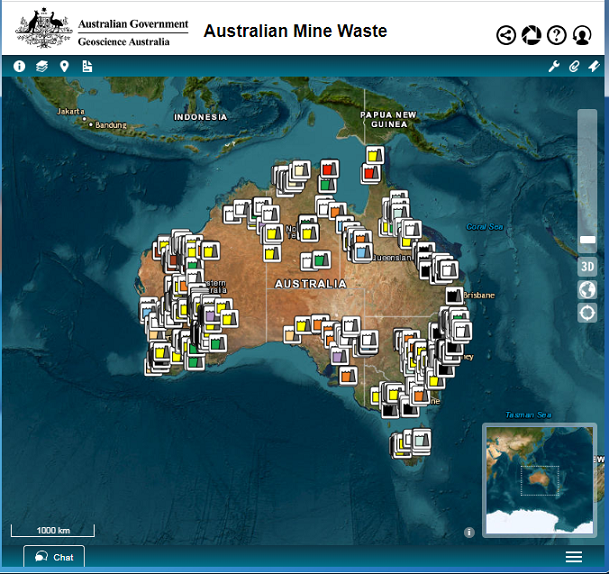This screenshot has height=574, width=609.
Task: Click the user account profile icon
Action: point(582,35)
